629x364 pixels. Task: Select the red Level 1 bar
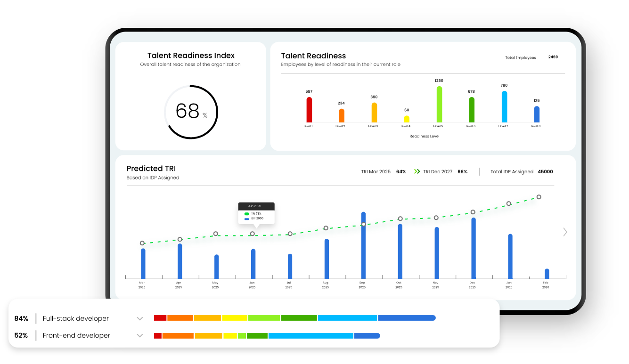[x=309, y=110]
